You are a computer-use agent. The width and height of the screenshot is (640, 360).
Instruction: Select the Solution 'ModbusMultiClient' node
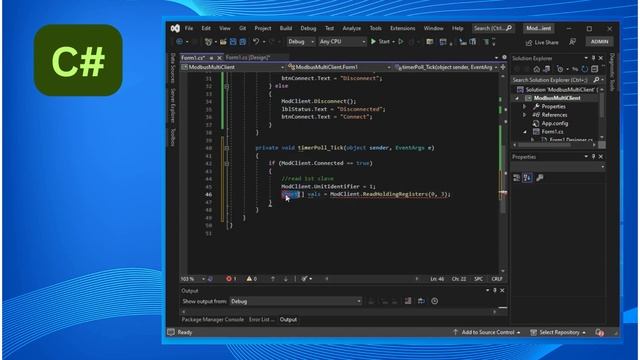559,89
